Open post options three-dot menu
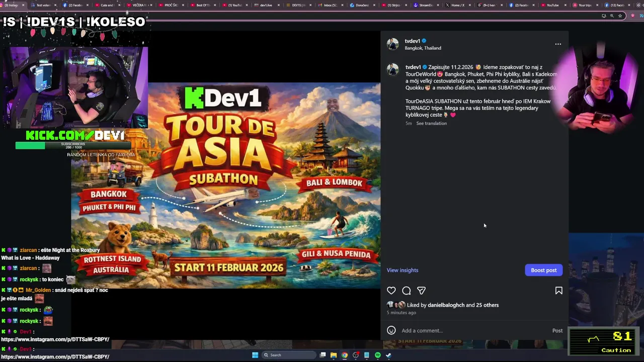 pos(558,44)
